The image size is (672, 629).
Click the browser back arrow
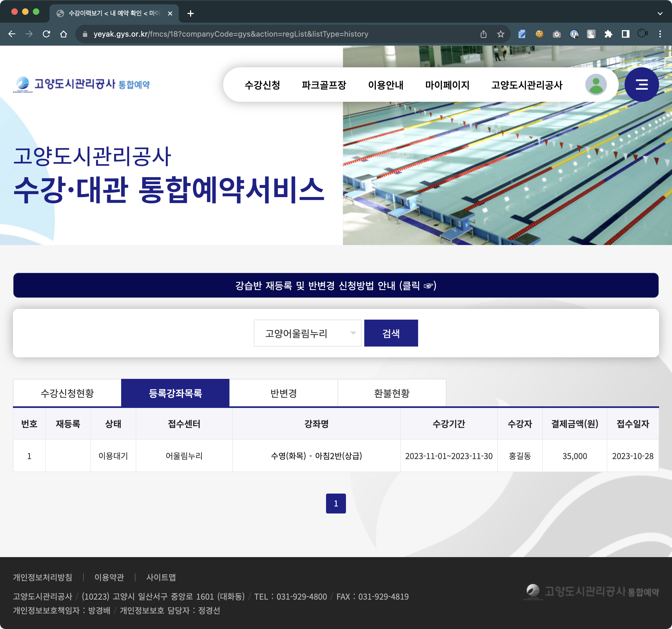(x=12, y=34)
